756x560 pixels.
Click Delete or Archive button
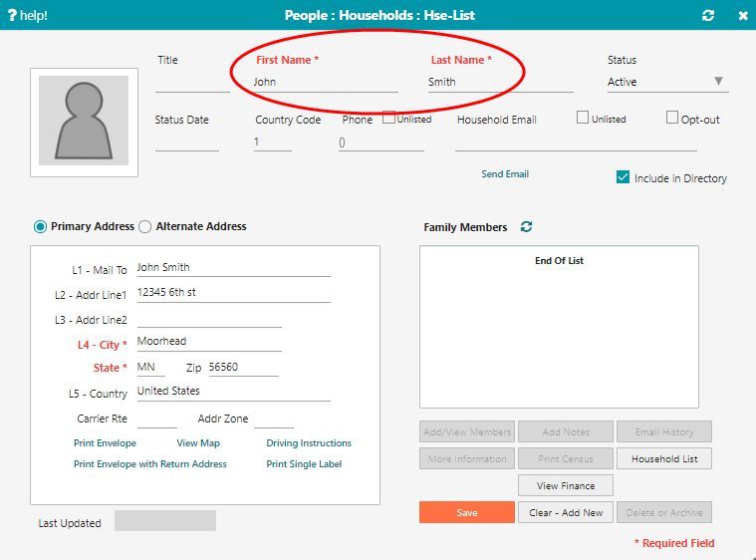664,513
